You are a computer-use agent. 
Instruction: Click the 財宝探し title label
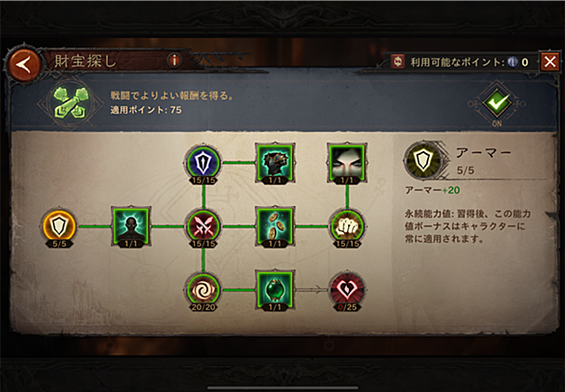pos(86,62)
